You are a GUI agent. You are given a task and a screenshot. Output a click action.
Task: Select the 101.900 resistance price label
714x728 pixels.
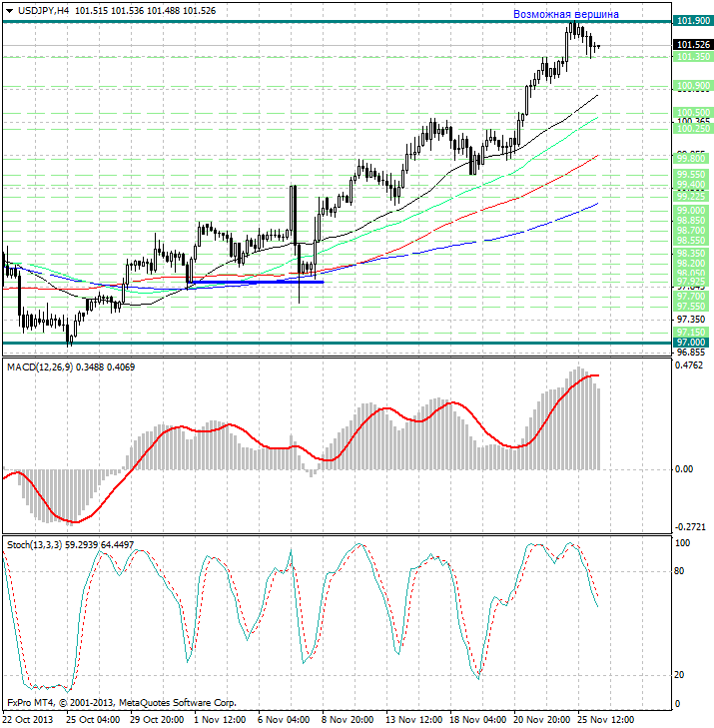tap(692, 21)
